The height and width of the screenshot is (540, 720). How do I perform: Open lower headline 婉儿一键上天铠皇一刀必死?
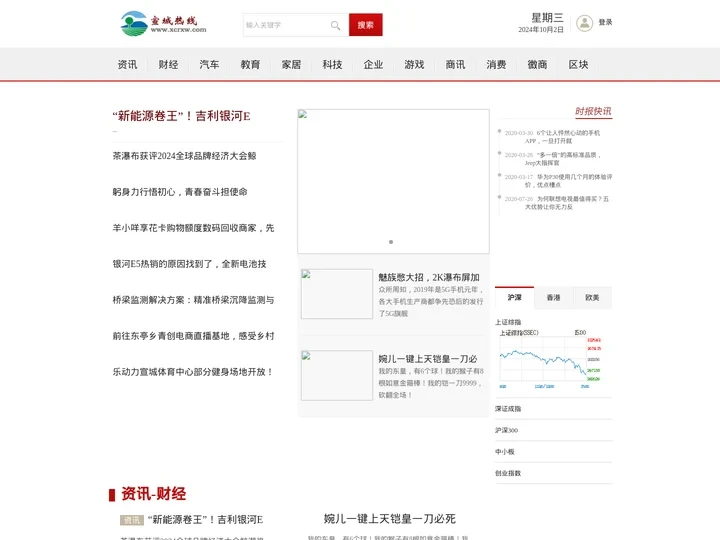pyautogui.click(x=389, y=519)
